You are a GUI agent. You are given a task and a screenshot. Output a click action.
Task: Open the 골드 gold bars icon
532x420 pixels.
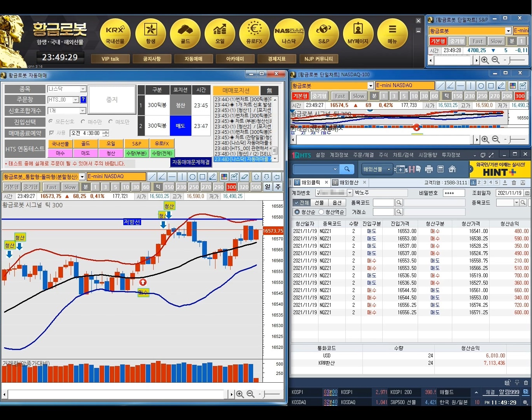(x=185, y=34)
